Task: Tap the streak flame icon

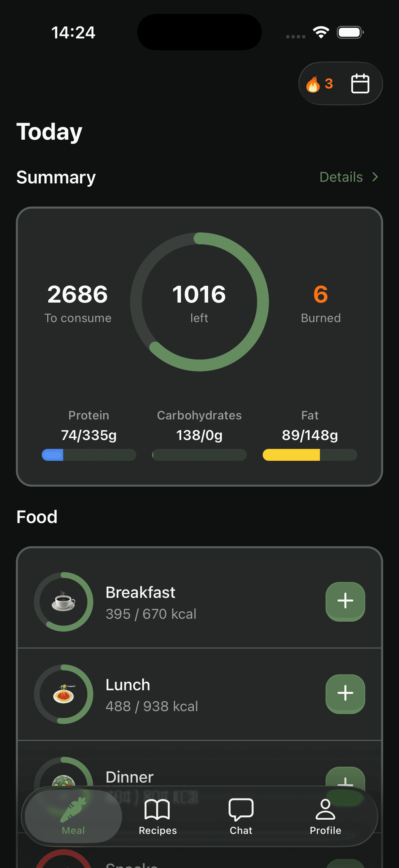Action: (x=313, y=84)
